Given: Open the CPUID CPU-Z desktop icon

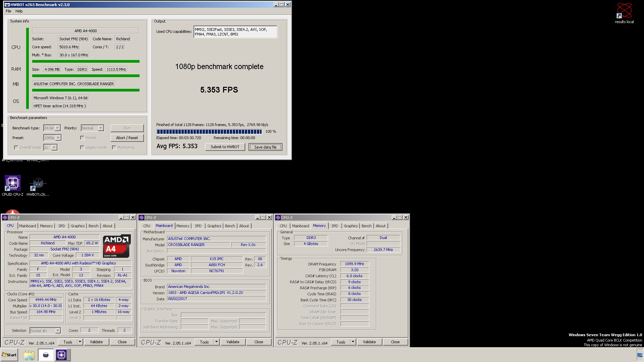Looking at the screenshot, I should pyautogui.click(x=13, y=185).
